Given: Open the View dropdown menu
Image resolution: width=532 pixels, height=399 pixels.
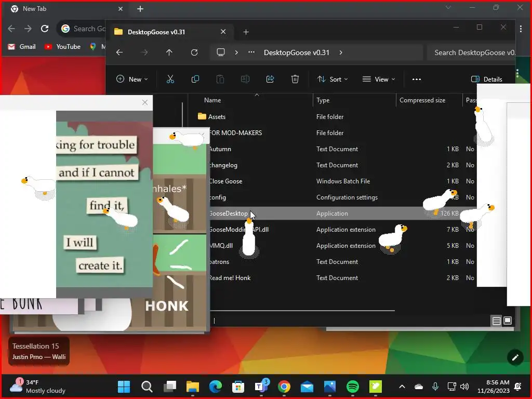Looking at the screenshot, I should tap(379, 79).
